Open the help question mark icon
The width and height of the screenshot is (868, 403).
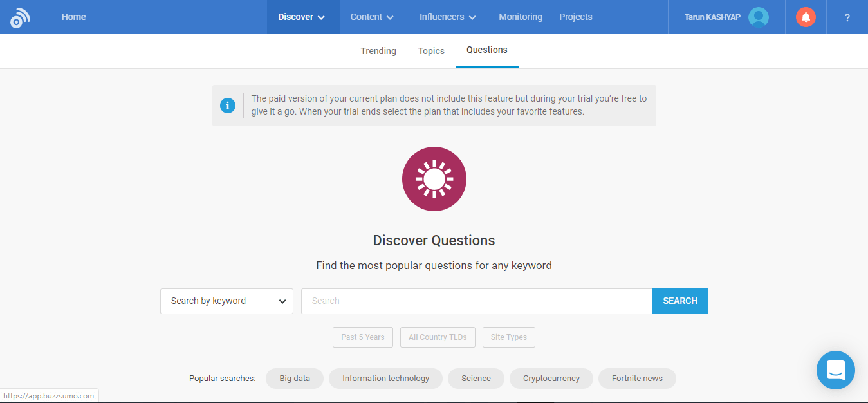click(x=847, y=17)
